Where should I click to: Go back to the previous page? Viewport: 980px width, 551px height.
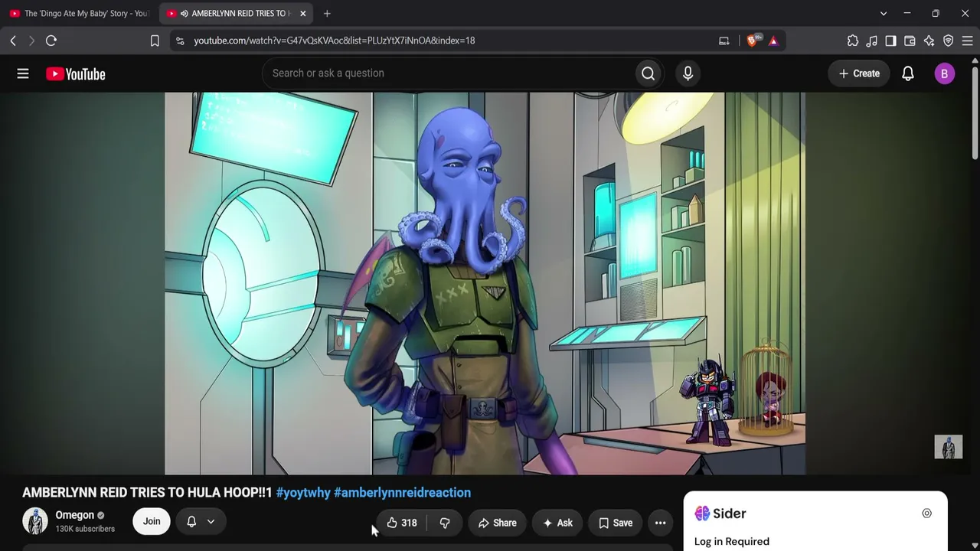click(13, 41)
